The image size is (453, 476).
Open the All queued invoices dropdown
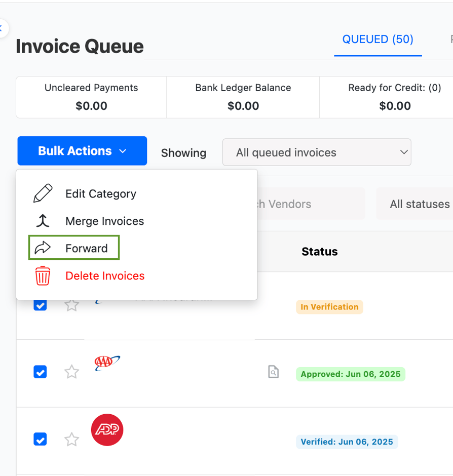tap(317, 152)
